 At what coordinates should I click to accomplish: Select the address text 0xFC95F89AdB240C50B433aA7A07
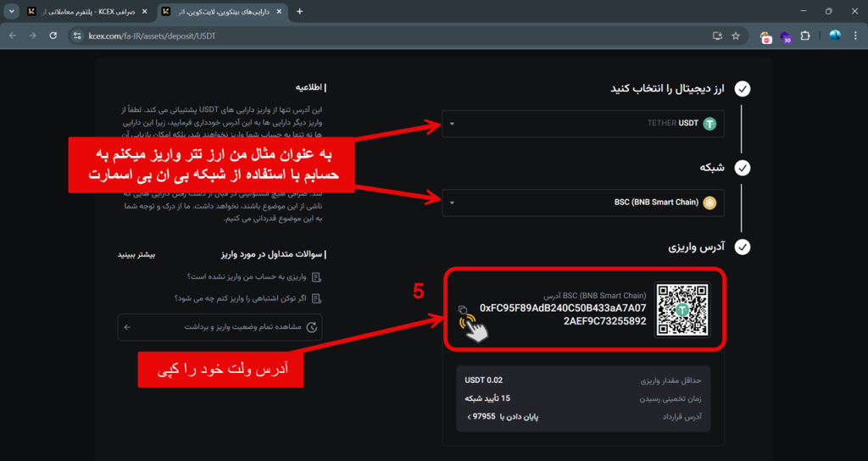tap(563, 308)
